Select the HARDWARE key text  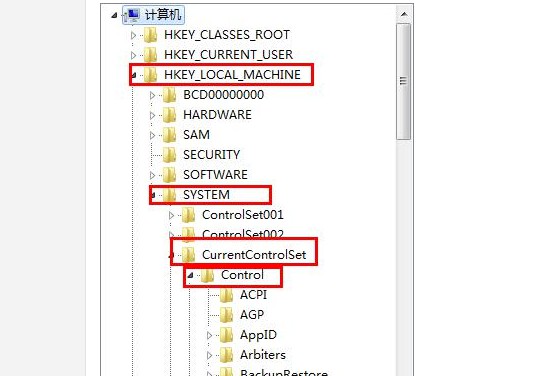pos(217,115)
